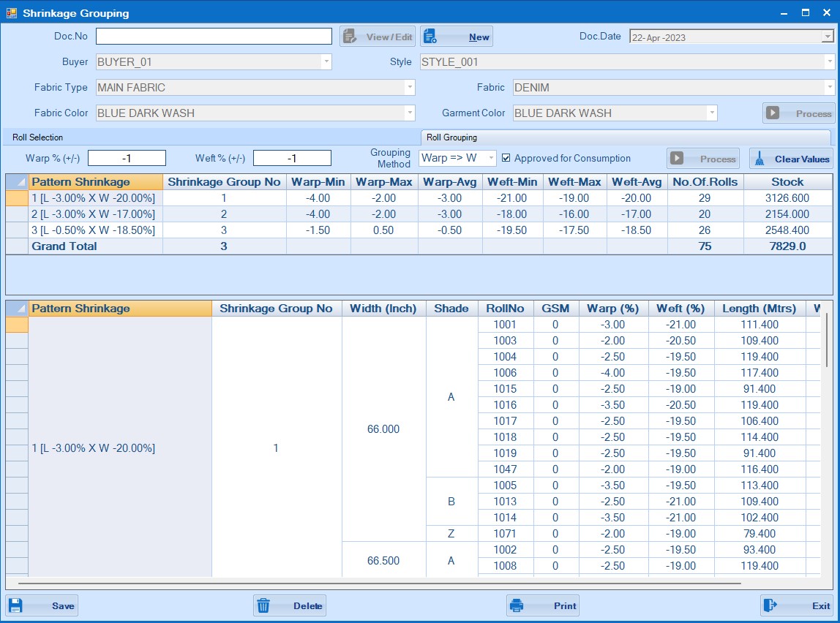Click the broom icon on Clear Values
840x623 pixels.
click(x=760, y=159)
